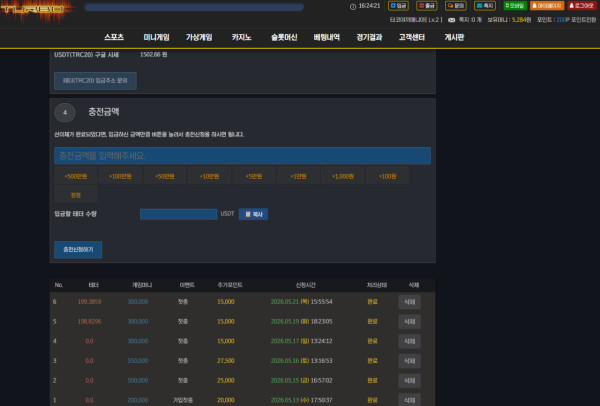Go to the 베팅내역 menu item
The height and width of the screenshot is (406, 600).
326,37
